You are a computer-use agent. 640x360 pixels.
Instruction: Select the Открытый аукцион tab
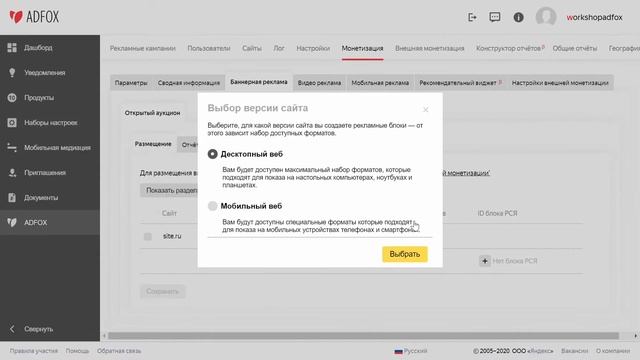point(152,113)
